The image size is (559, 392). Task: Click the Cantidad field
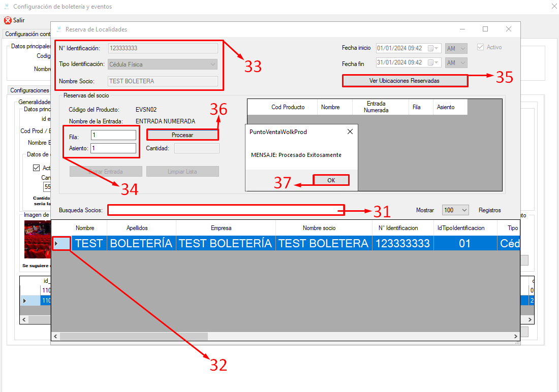click(x=197, y=148)
